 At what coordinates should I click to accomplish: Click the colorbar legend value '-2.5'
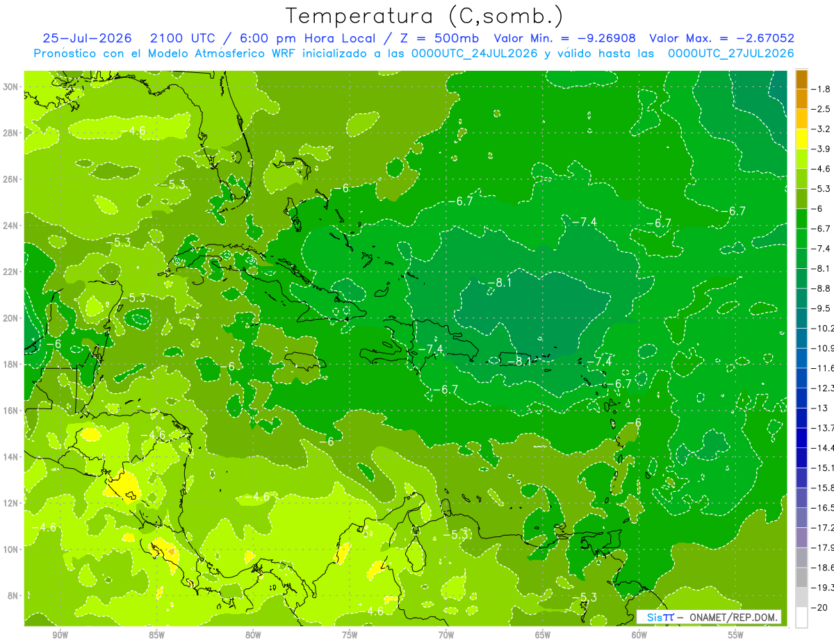(822, 109)
